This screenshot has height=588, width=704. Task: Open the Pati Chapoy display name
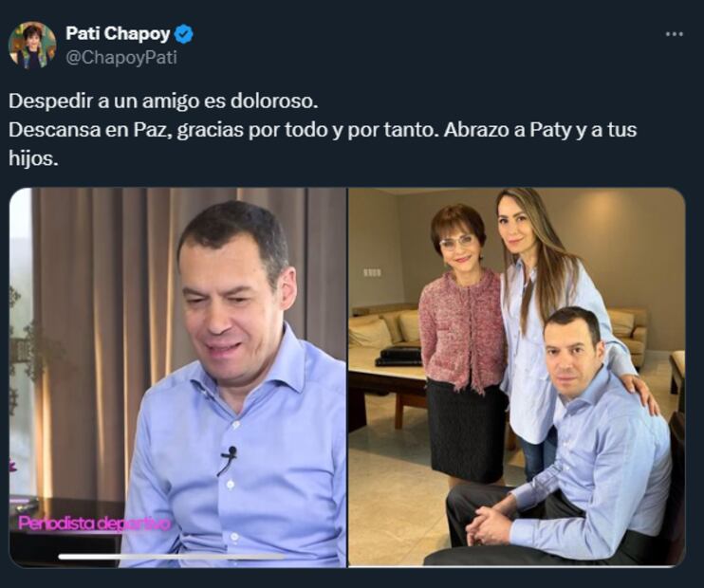[118, 33]
